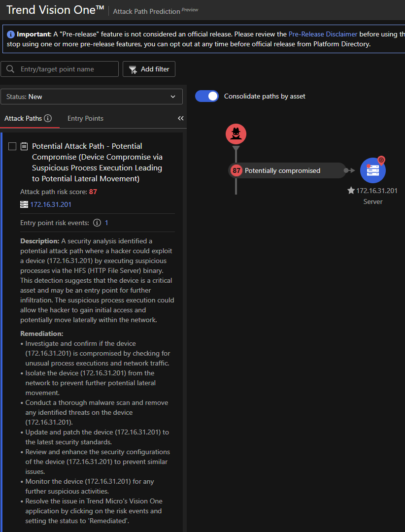Image resolution: width=405 pixels, height=532 pixels.
Task: Open the Pre-Release Disclaimer link
Action: (323, 34)
